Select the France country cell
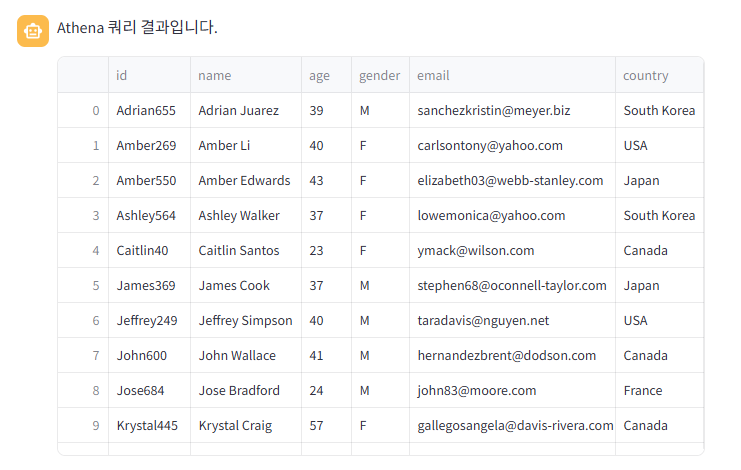The image size is (741, 470). pyautogui.click(x=660, y=390)
